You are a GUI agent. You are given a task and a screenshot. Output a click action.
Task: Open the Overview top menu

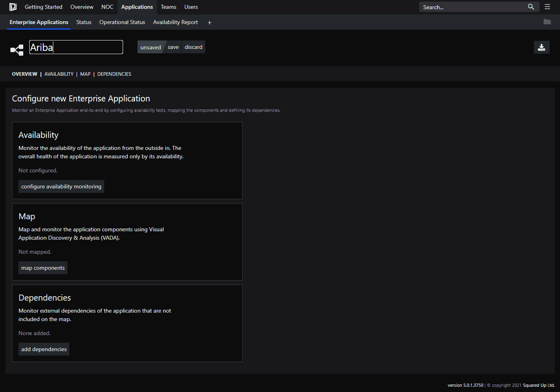(x=82, y=7)
